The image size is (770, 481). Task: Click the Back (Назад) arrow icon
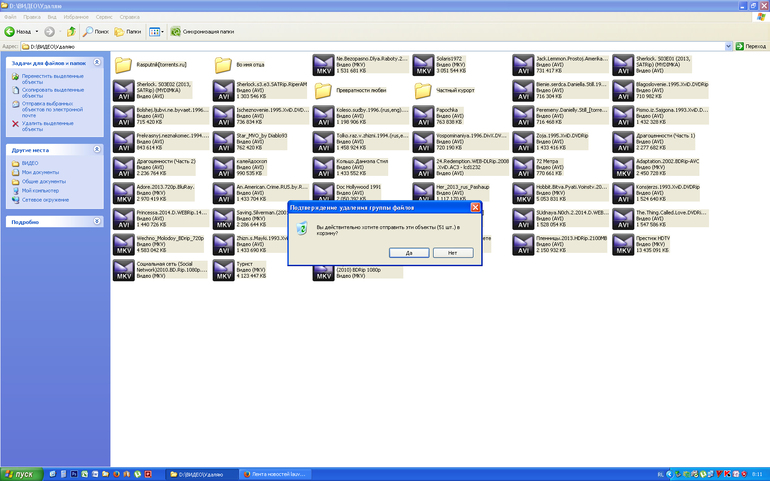tap(11, 32)
